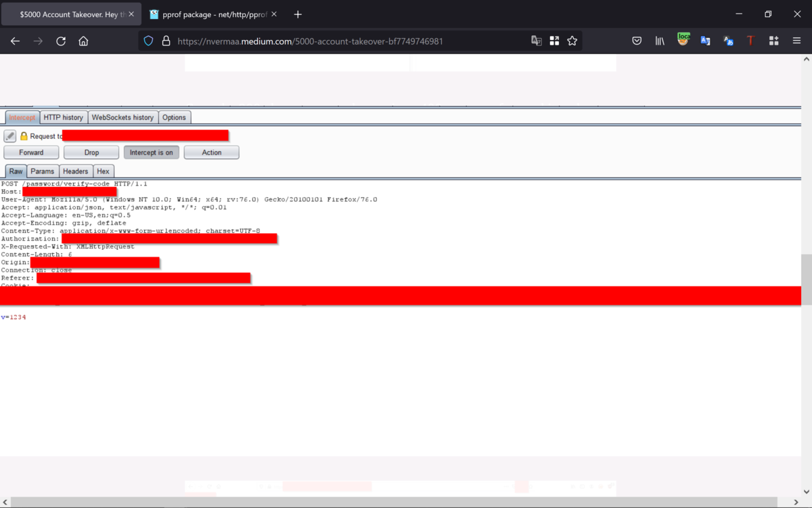
Task: Toggle the Intercept is on button
Action: pos(152,152)
